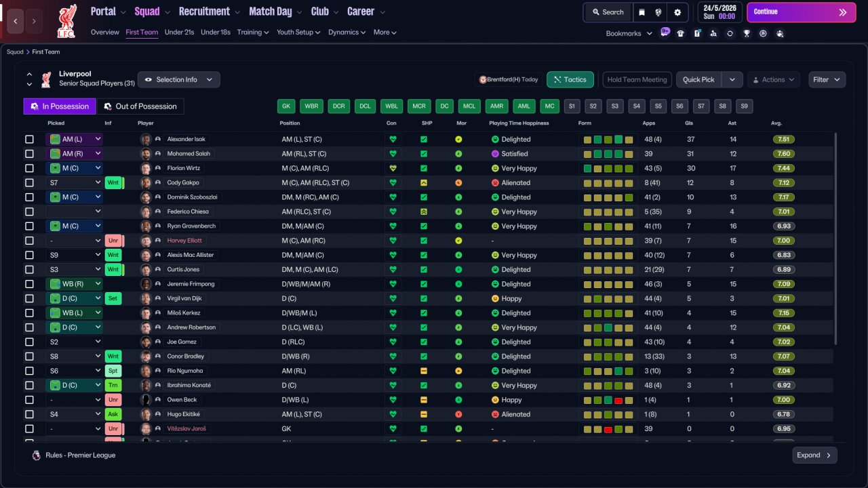This screenshot has width=868, height=488.
Task: Switch to the Under 21s tab
Action: pyautogui.click(x=179, y=33)
